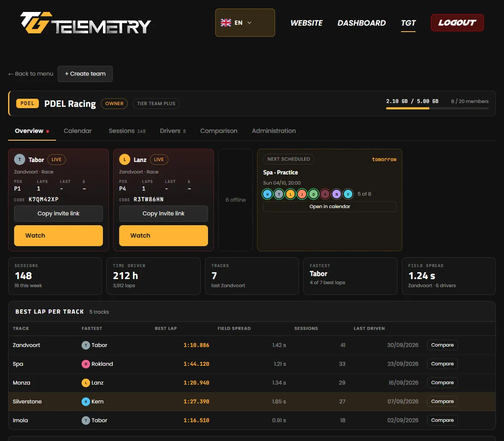This screenshot has width=504, height=441.
Task: Compare laps for Silverstone
Action: [442, 401]
